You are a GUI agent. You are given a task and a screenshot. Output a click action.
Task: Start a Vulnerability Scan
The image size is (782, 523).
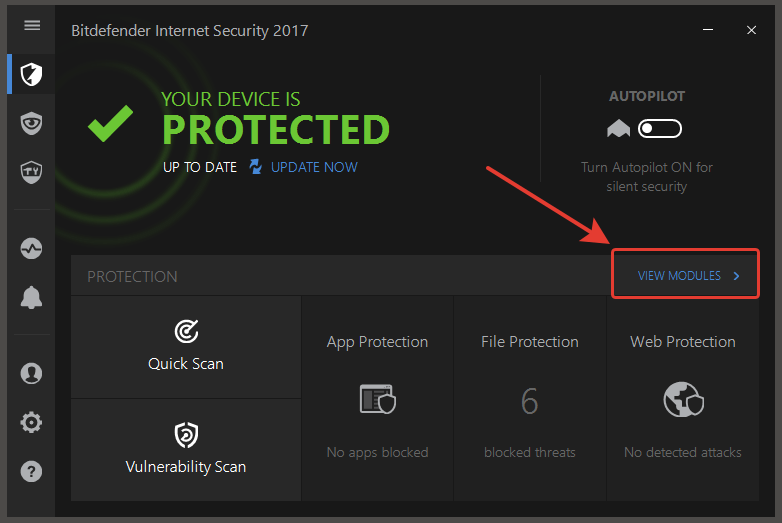(x=186, y=450)
